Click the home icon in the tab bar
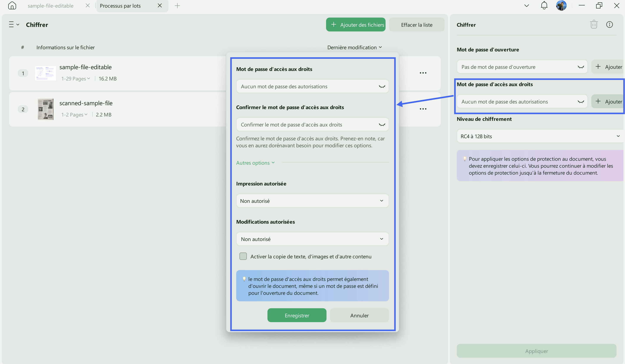The height and width of the screenshot is (364, 625). pos(12,5)
